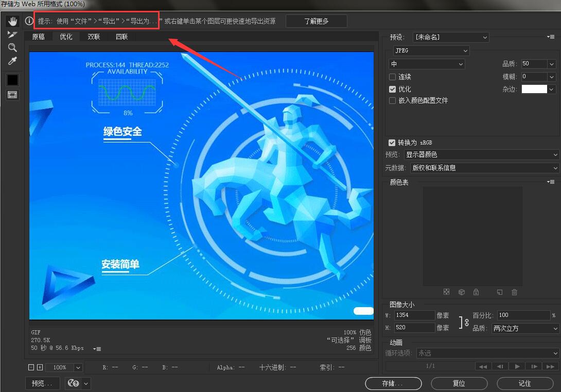
Task: Click the new swatch icon in 颜色表
Action: 499,292
